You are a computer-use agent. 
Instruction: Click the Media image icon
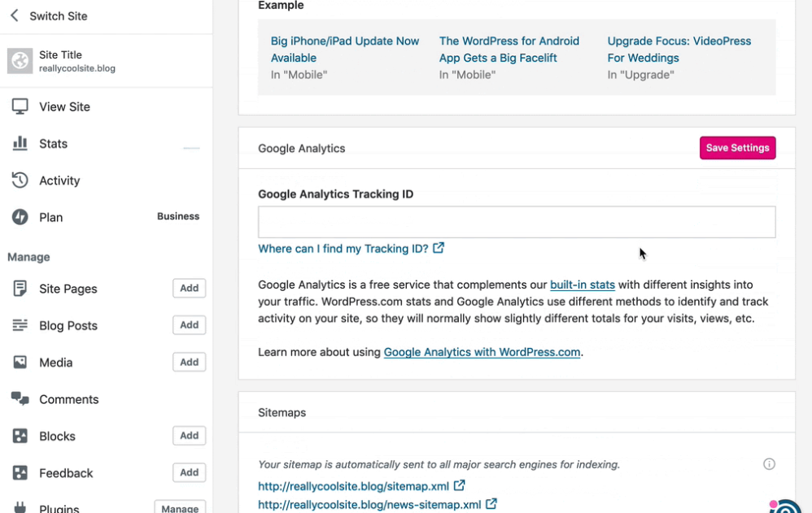(20, 362)
